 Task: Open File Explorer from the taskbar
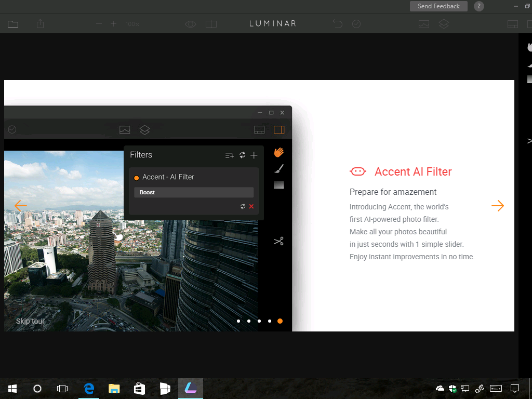(x=114, y=389)
